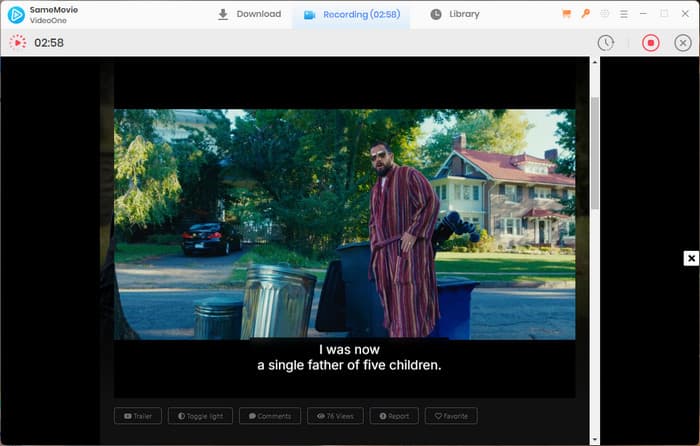Click the scrollbar up arrow
Viewport: 700px width, 446px height.
tap(595, 63)
